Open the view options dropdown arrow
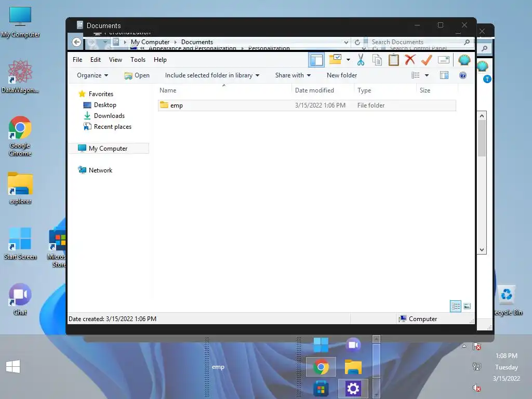532x399 pixels. coord(427,75)
